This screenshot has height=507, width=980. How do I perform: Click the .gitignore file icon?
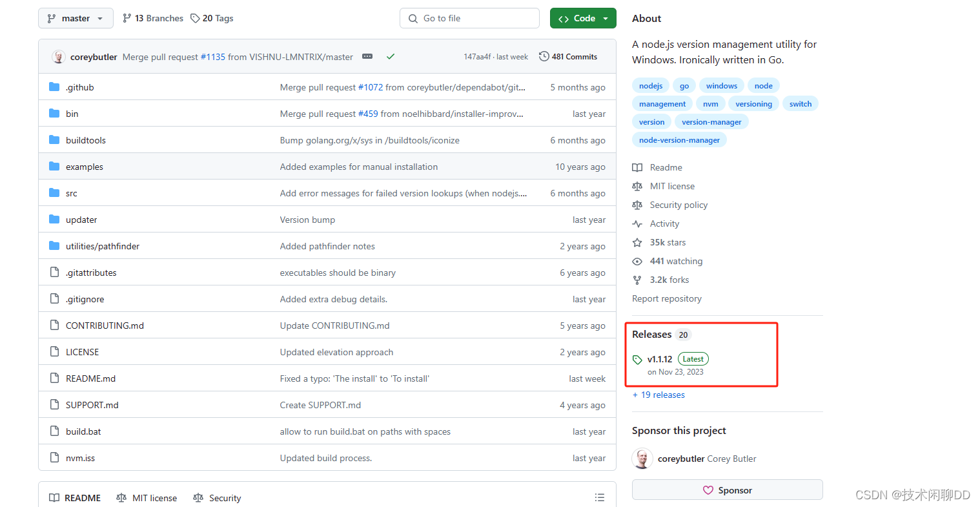pos(54,299)
